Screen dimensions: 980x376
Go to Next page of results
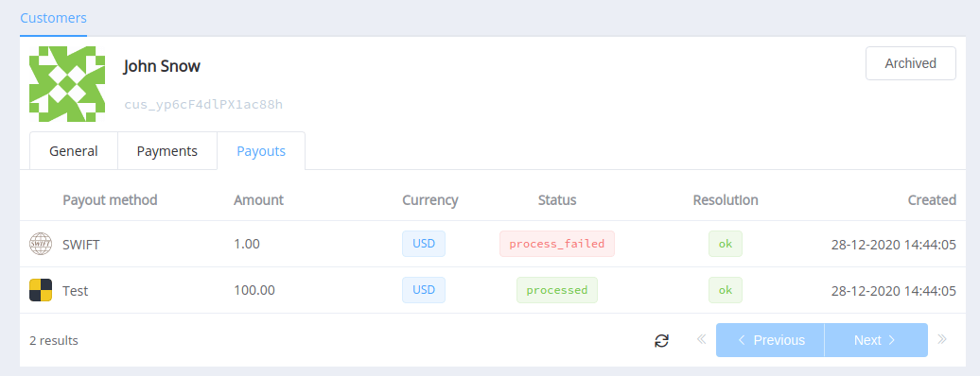coord(876,340)
